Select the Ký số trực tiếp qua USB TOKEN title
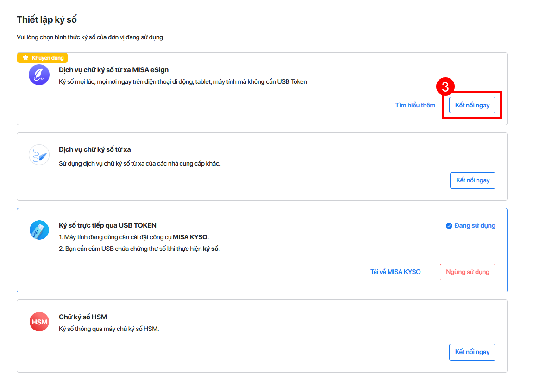Screen dimensions: 533x392 click(107, 225)
